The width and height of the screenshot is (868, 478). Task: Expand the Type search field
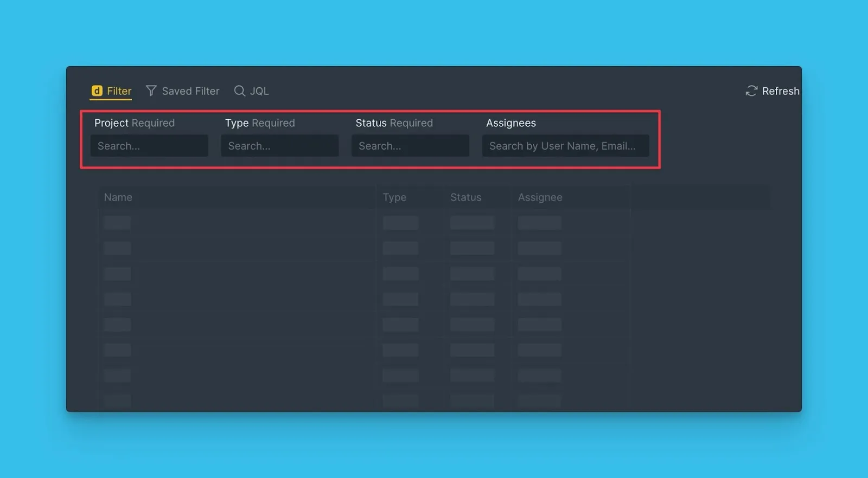pos(279,146)
